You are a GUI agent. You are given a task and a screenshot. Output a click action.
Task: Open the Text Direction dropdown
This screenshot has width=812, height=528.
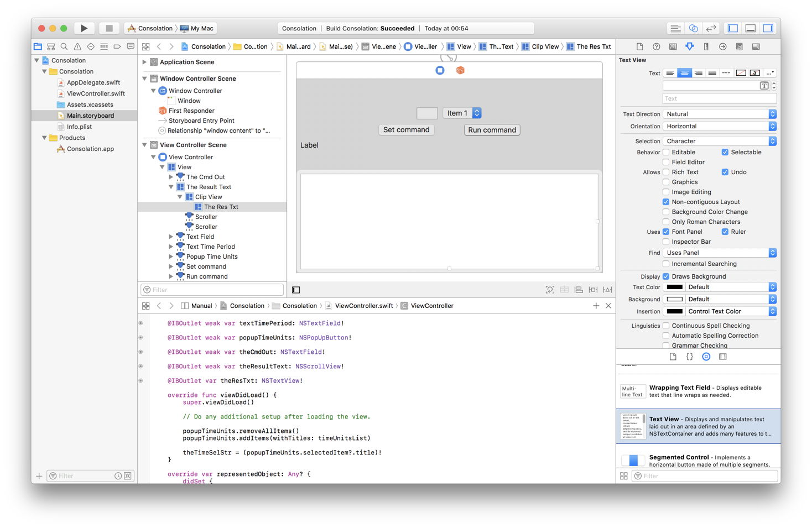[719, 114]
